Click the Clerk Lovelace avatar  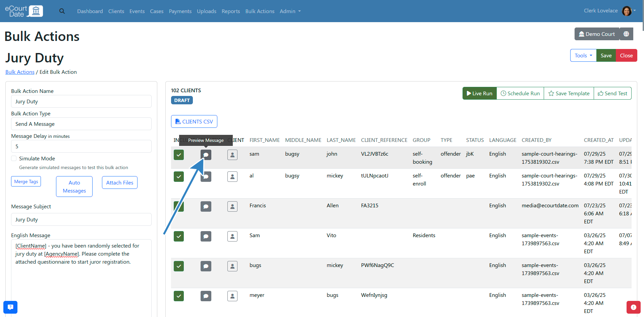tap(627, 11)
